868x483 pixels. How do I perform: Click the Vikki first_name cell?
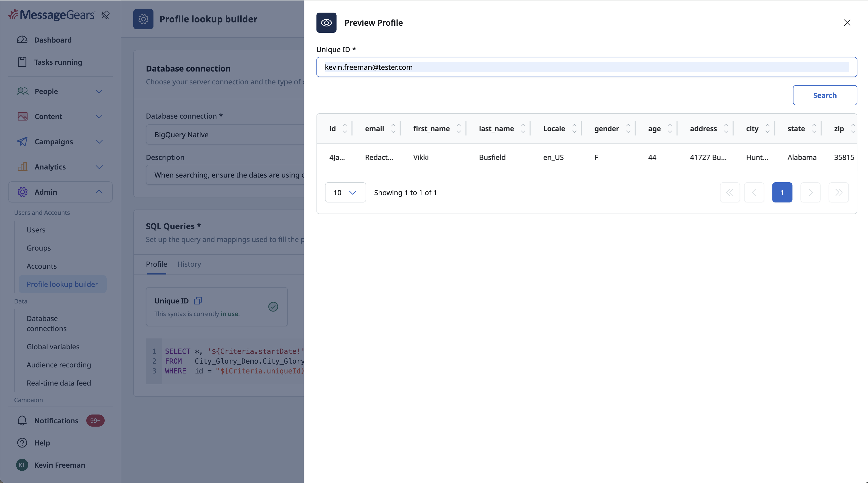(x=421, y=157)
